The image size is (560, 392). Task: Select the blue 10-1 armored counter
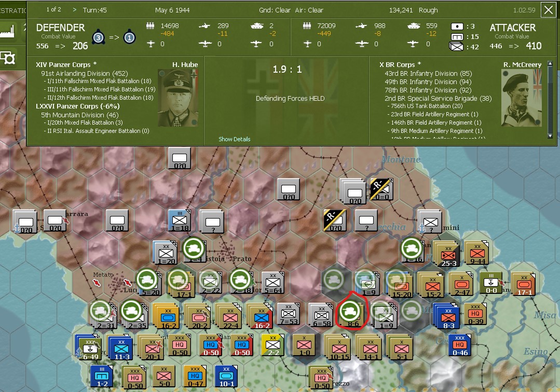pos(226,375)
